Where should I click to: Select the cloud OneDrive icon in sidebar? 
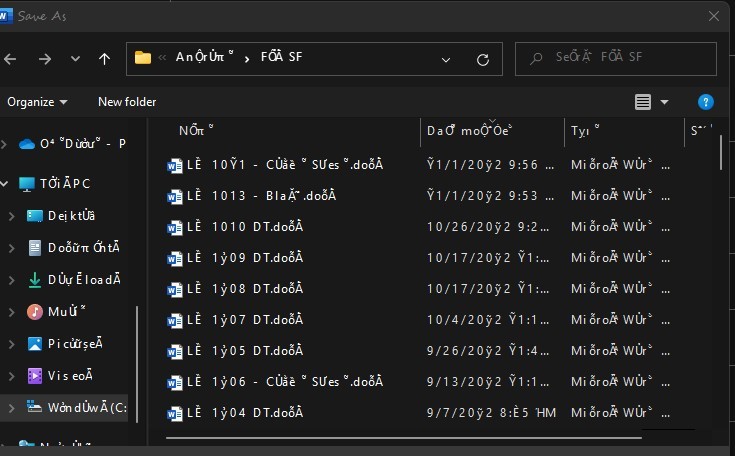(x=27, y=144)
